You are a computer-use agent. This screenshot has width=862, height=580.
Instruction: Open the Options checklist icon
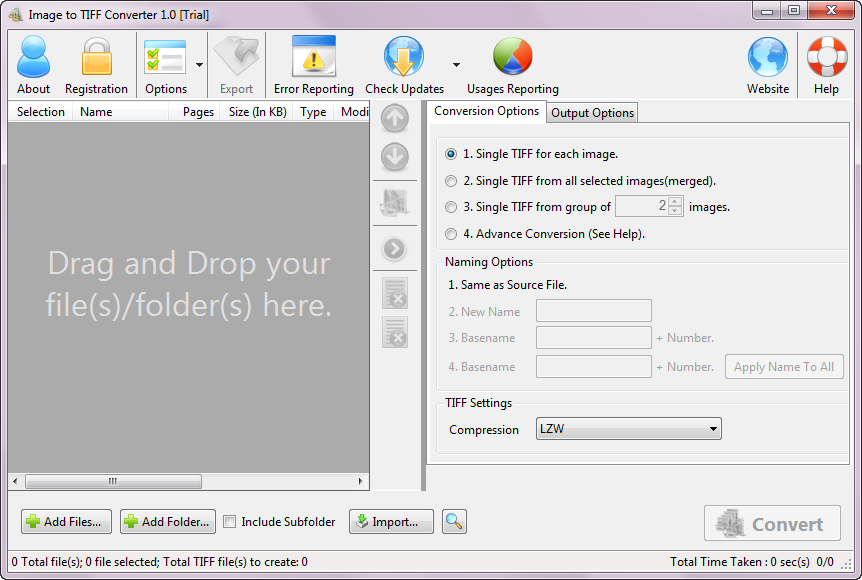(165, 57)
